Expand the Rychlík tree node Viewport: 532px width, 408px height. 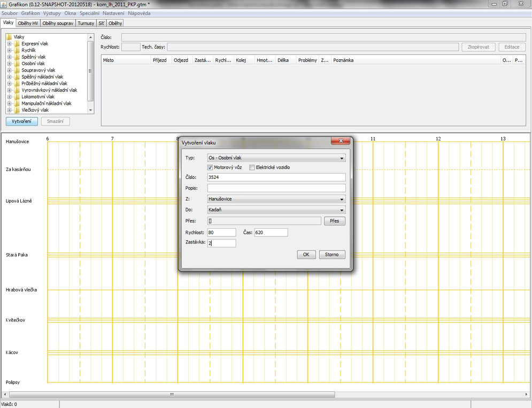click(10, 50)
